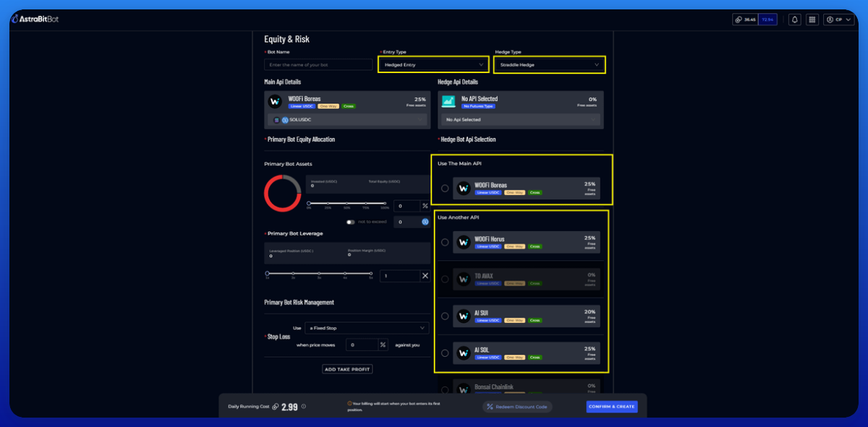Select the TO AVAX API radio button

pyautogui.click(x=445, y=279)
